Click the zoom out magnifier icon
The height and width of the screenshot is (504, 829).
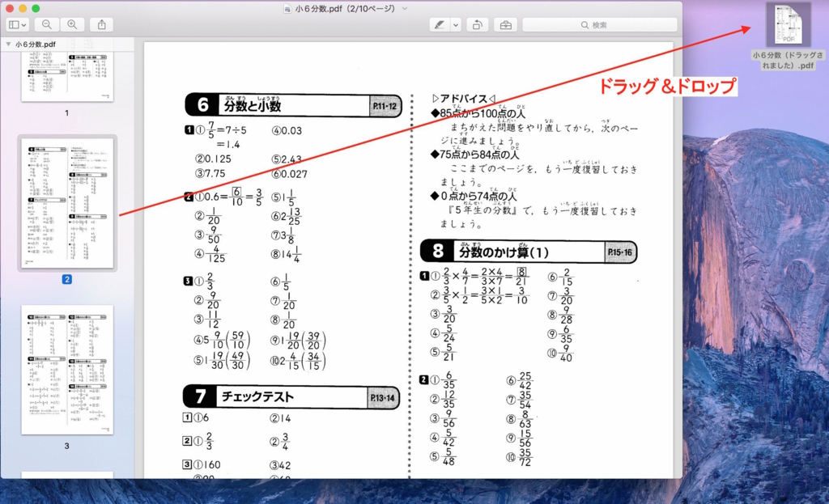click(x=46, y=25)
